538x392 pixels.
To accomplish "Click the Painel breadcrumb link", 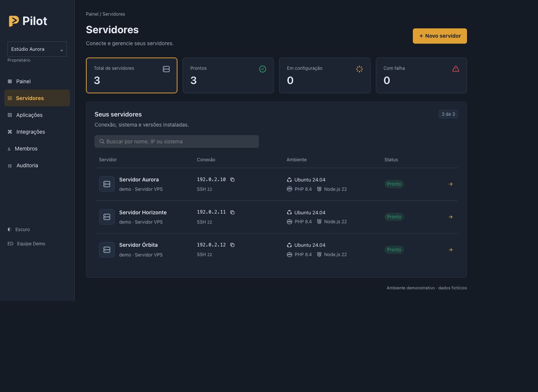I will click(92, 14).
